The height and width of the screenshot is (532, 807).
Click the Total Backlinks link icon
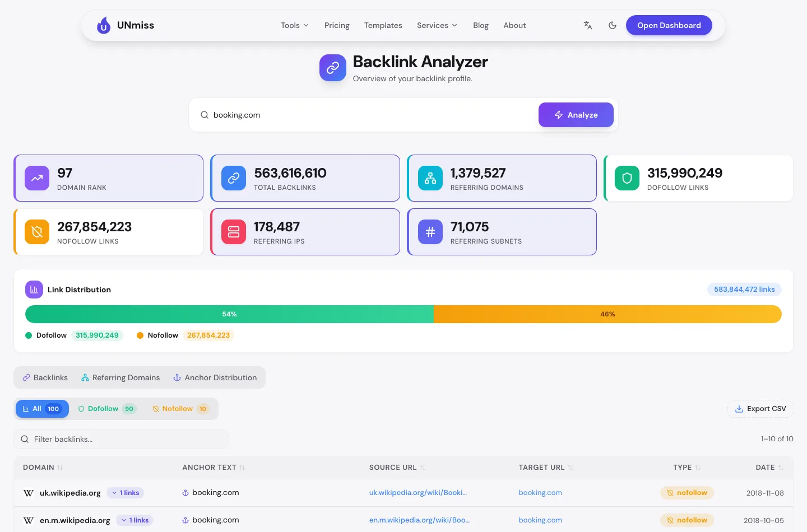[234, 178]
